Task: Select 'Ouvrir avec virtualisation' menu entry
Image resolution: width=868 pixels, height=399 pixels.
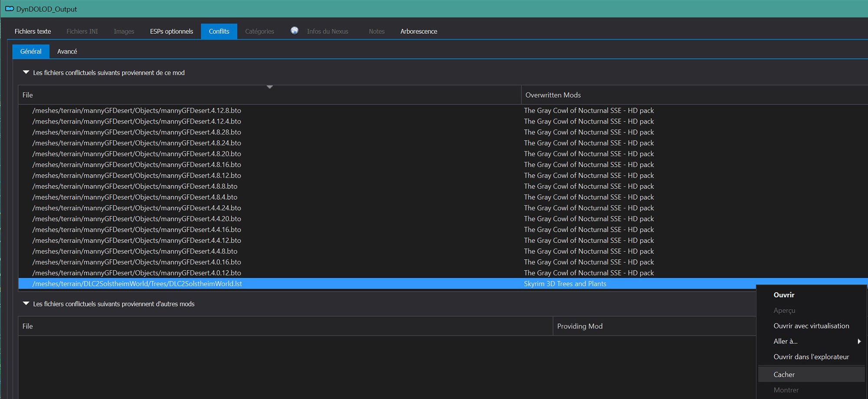Action: (811, 326)
